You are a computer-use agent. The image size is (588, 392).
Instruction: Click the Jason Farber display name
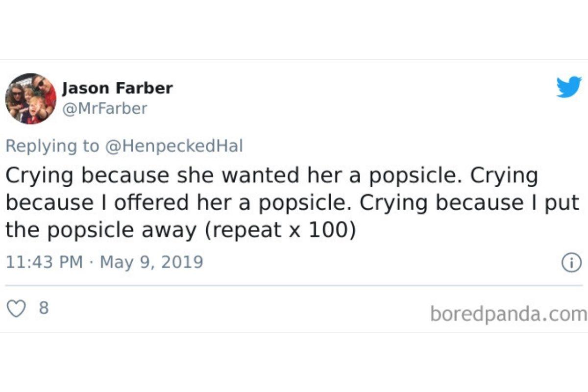117,88
